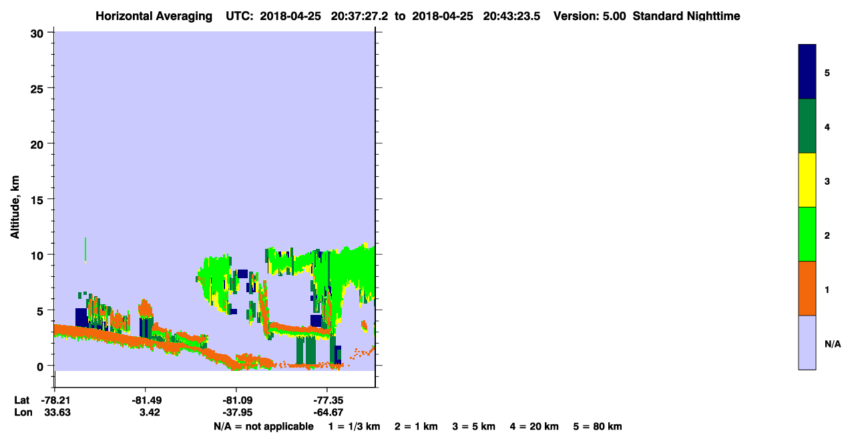Image resolution: width=868 pixels, height=445 pixels.
Task: Click legend text '4 = 20 km'
Action: point(535,426)
